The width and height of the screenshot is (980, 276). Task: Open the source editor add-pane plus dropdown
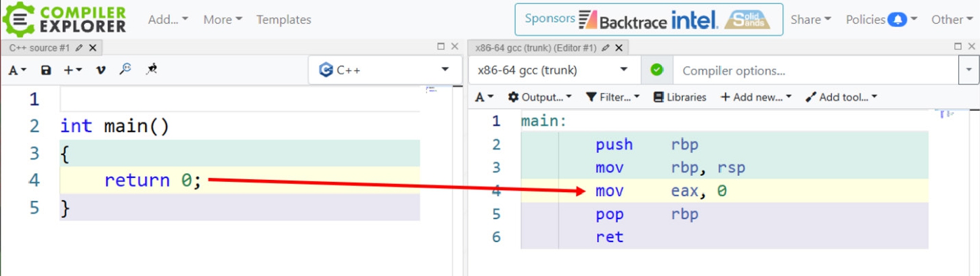tap(72, 70)
